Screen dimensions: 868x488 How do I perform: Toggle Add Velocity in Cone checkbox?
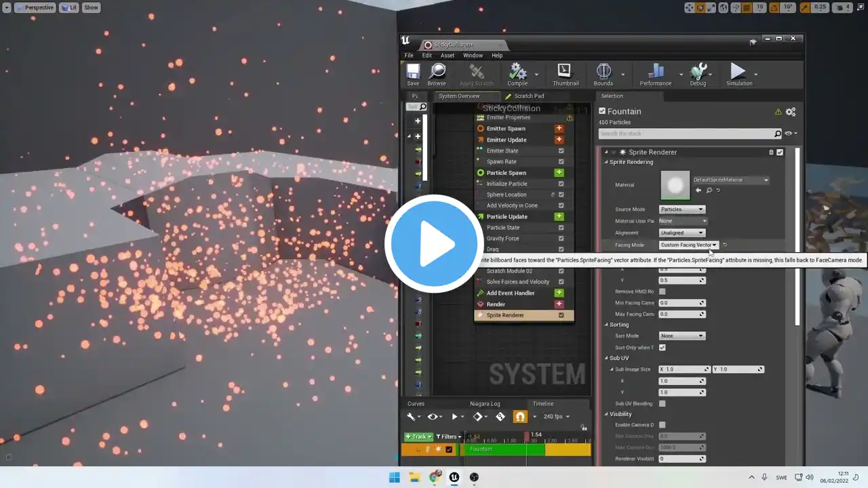tap(561, 205)
